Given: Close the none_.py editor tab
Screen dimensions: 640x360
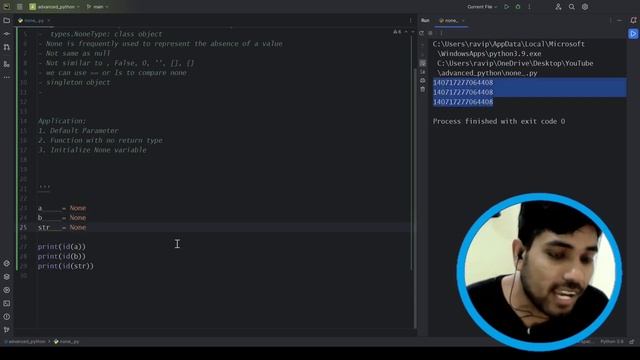Looking at the screenshot, I should (x=49, y=20).
